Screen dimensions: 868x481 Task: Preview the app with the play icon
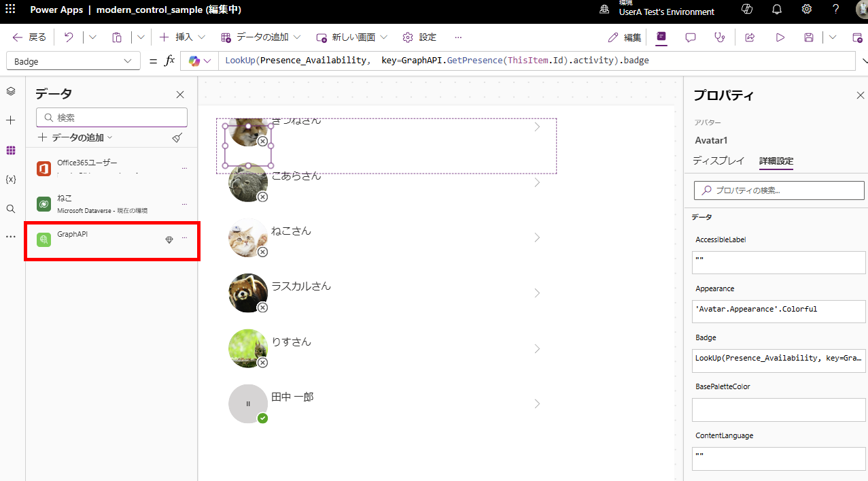[780, 37]
